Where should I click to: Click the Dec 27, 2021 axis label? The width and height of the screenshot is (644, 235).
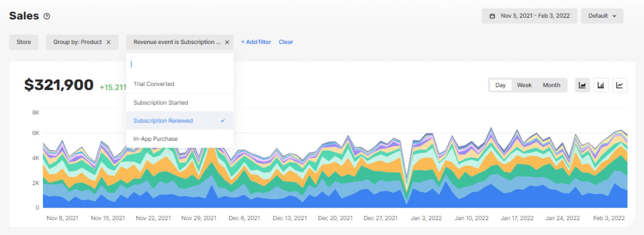pyautogui.click(x=381, y=218)
